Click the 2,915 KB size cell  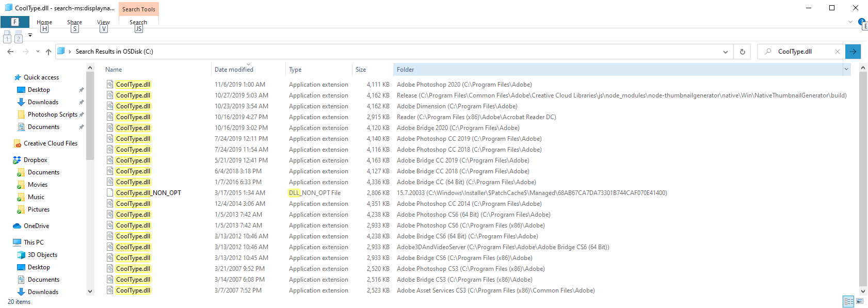coord(378,117)
